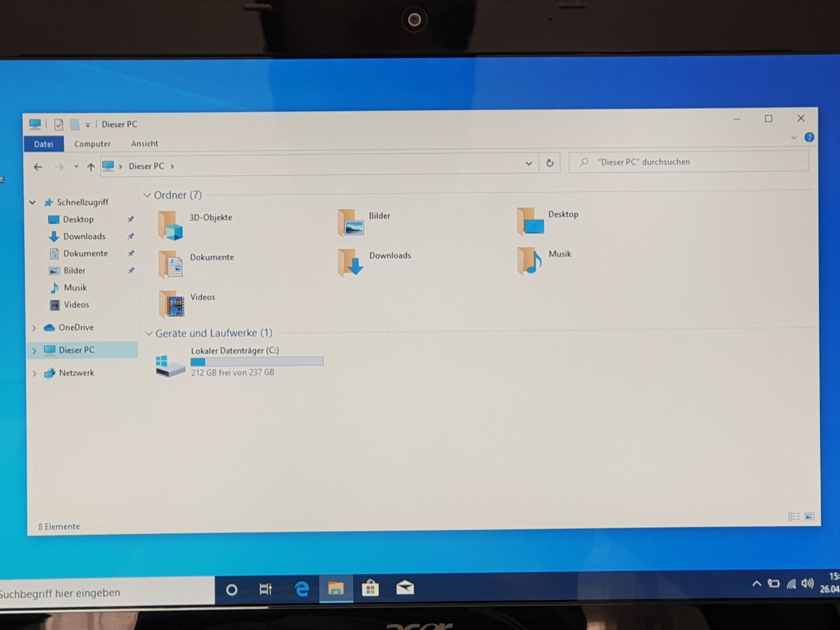Select Netzwerk in the navigation pane

76,373
